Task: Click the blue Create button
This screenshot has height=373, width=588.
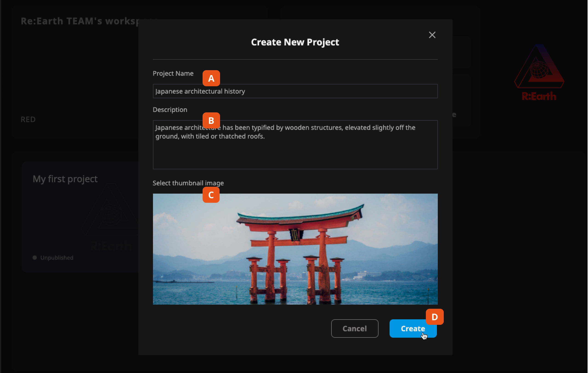Action: point(413,328)
